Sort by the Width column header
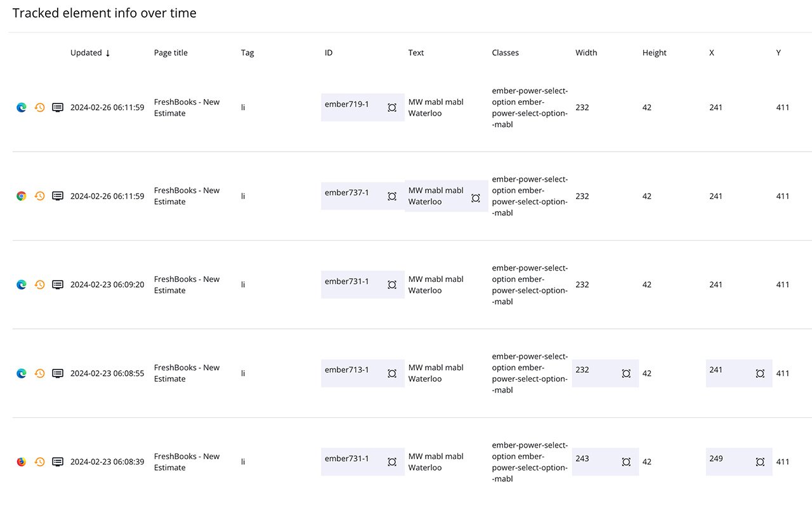Viewport: 812px width, 508px height. click(x=586, y=53)
